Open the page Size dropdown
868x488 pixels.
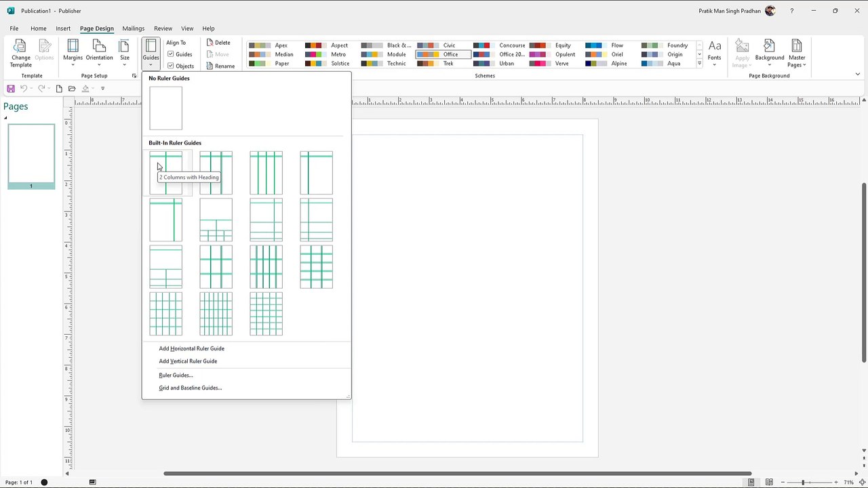coord(125,54)
